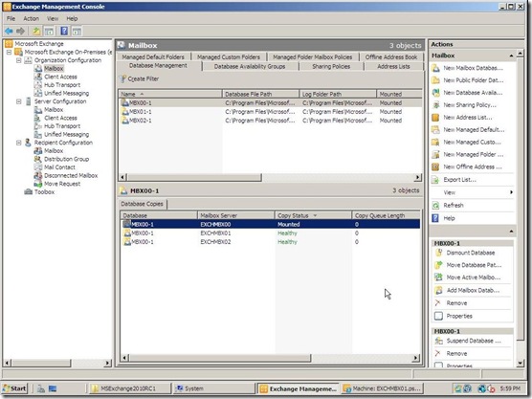
Task: Click the Move Active Mailbox Database icon
Action: pyautogui.click(x=438, y=277)
